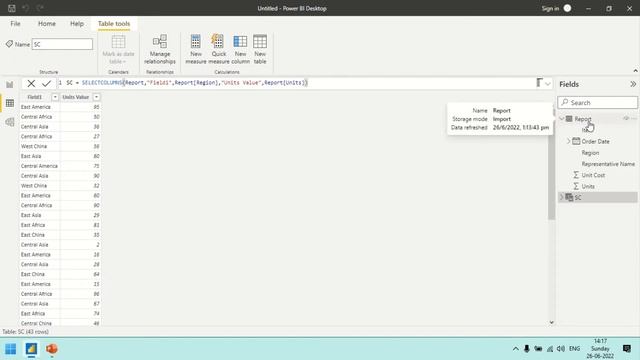Click the Redo arrow in title bar
This screenshot has height=360, width=640.
40,8
